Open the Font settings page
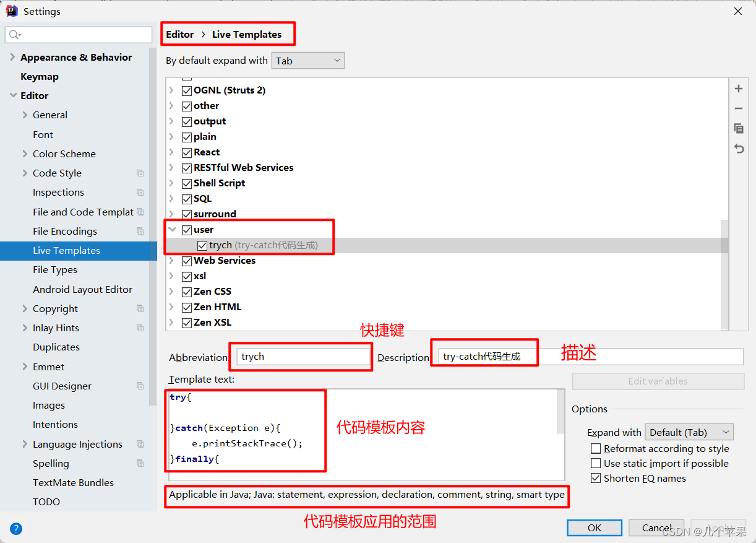Image resolution: width=756 pixels, height=543 pixels. coord(43,134)
